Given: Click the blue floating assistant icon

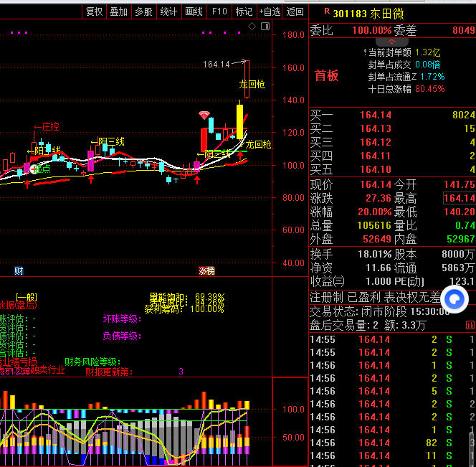Looking at the screenshot, I should tap(454, 299).
